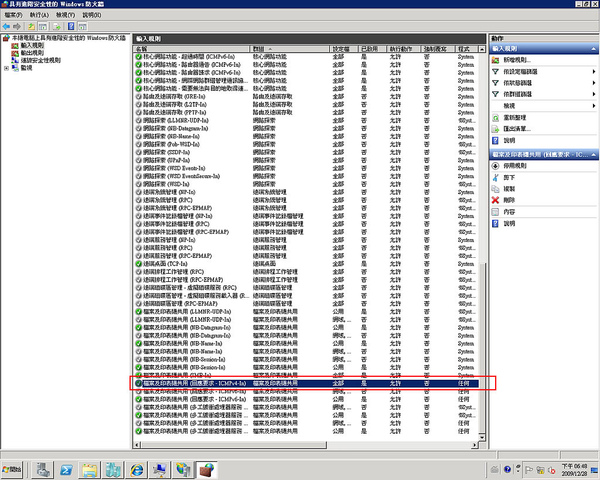Collapse the 輸入規則 actions section header
Image resolution: width=600 pixels, height=480 pixels.
(x=593, y=49)
